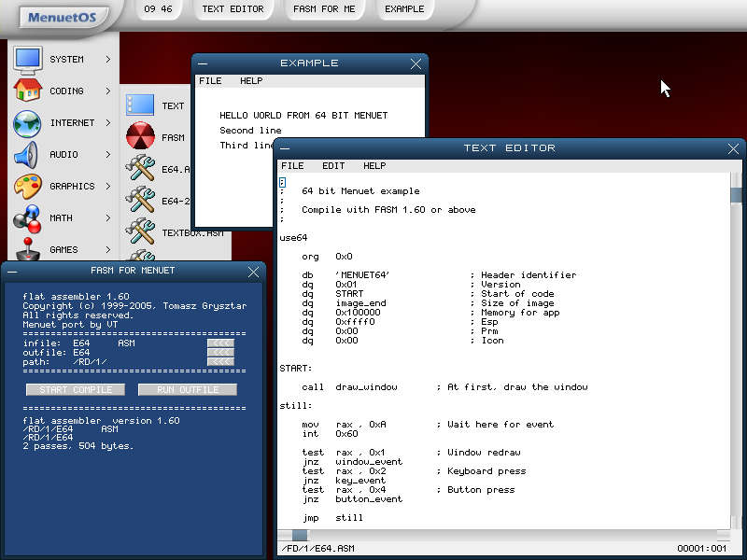Click the hammer icon beside E64.A

pyautogui.click(x=140, y=168)
